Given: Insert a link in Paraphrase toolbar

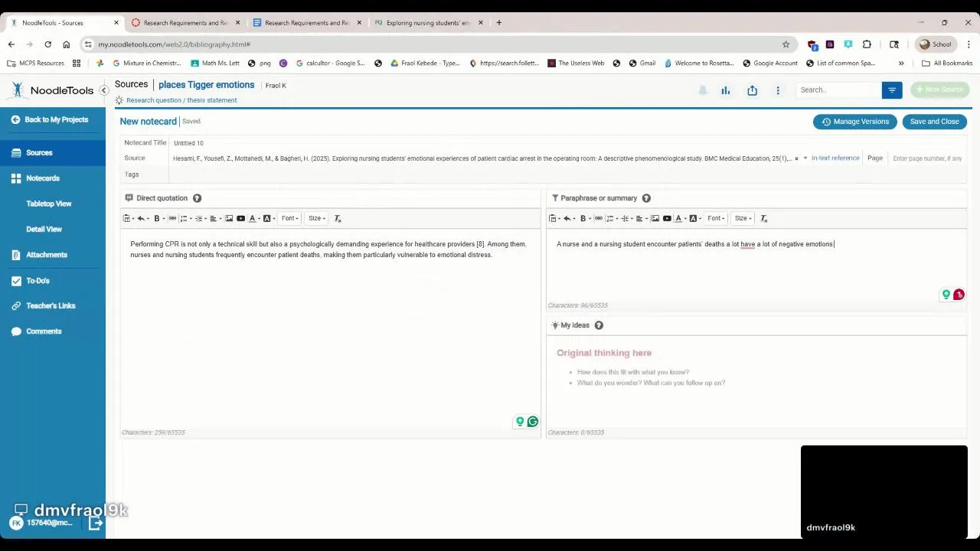Looking at the screenshot, I should (x=599, y=218).
